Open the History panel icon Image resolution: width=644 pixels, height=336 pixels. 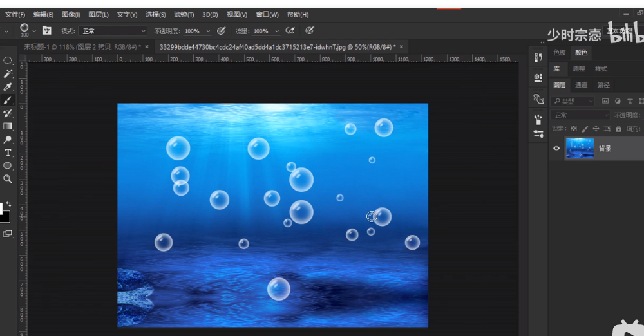tap(538, 57)
